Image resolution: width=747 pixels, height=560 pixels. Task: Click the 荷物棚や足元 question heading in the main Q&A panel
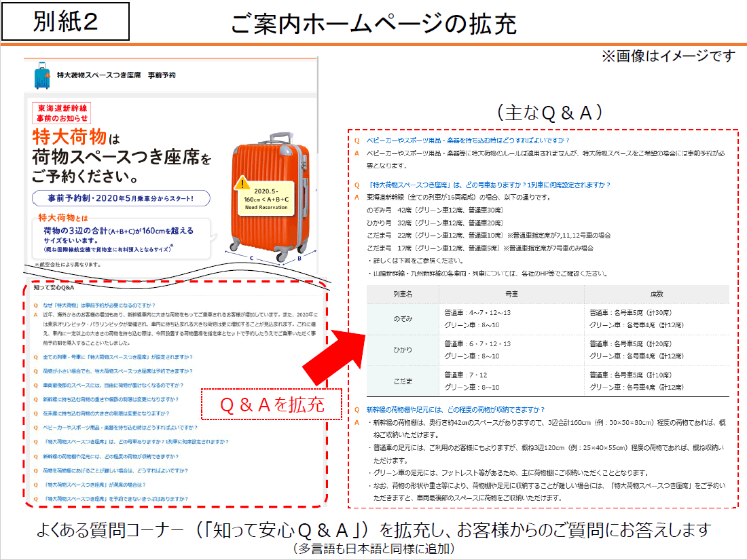point(456,409)
